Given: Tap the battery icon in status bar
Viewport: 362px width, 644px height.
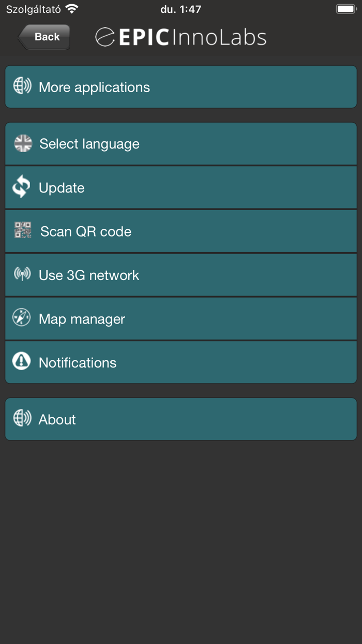Looking at the screenshot, I should [x=345, y=9].
